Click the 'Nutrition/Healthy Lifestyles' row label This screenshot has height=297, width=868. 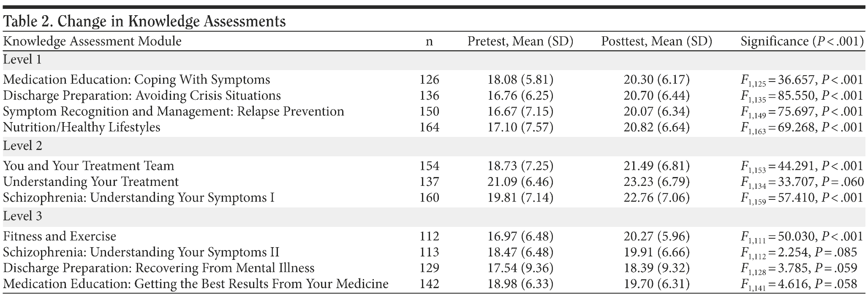tap(82, 128)
